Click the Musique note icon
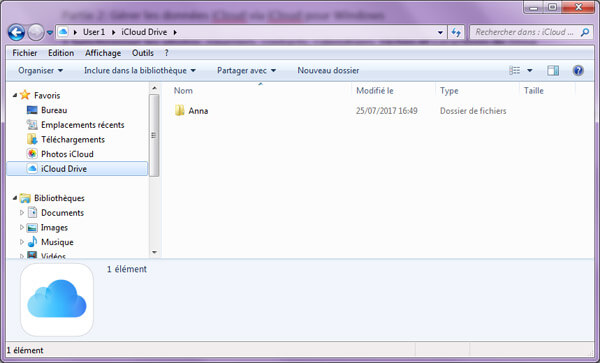The width and height of the screenshot is (600, 363). 32,242
